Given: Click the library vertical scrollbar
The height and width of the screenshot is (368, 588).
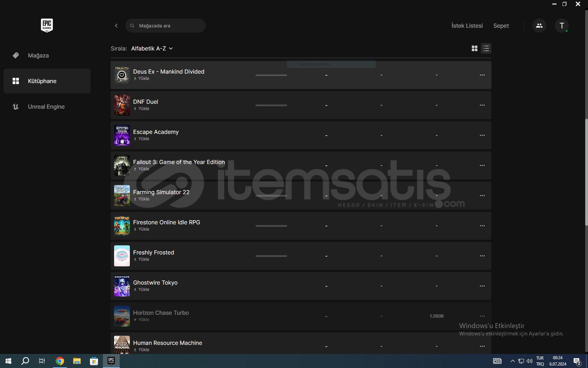Looking at the screenshot, I should (586, 172).
